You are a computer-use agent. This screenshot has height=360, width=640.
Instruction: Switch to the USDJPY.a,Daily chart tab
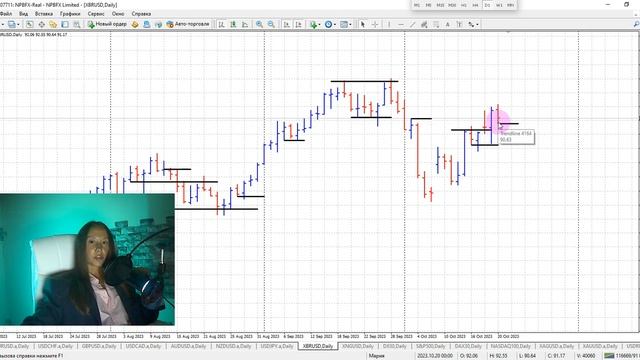pyautogui.click(x=277, y=346)
